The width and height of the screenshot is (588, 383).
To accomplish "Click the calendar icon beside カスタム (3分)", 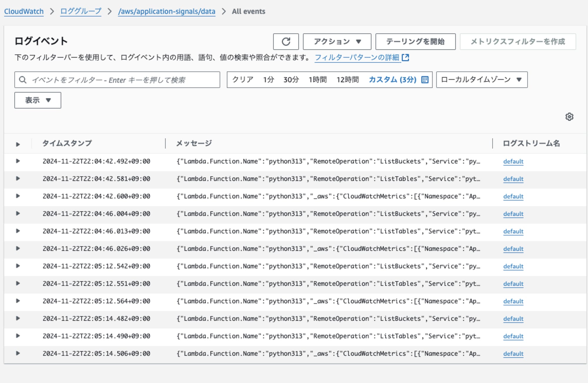I will click(x=425, y=80).
